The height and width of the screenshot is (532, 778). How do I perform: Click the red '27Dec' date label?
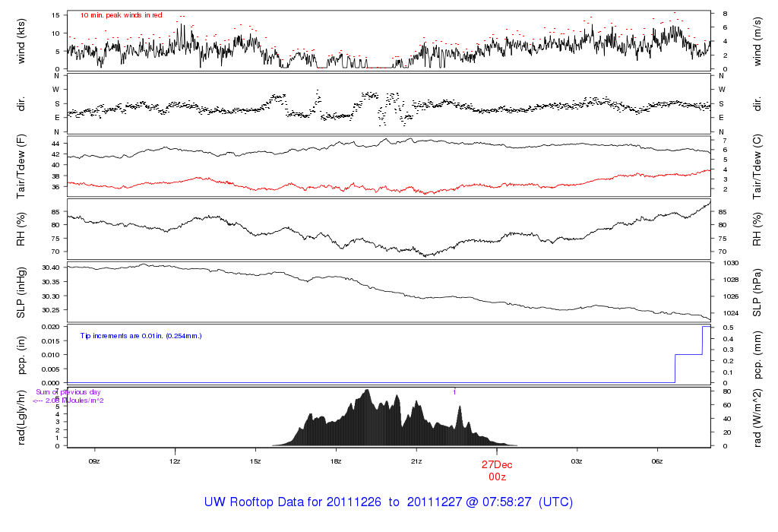pos(497,465)
